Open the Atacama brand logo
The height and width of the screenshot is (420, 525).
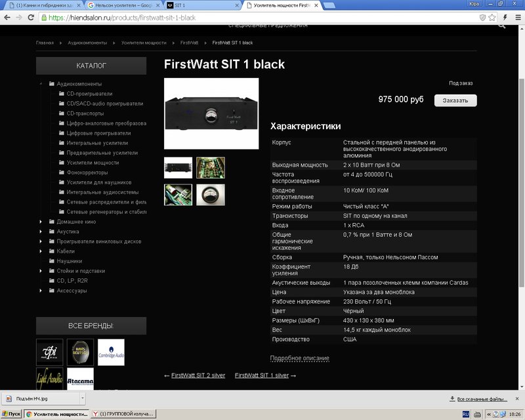click(80, 379)
